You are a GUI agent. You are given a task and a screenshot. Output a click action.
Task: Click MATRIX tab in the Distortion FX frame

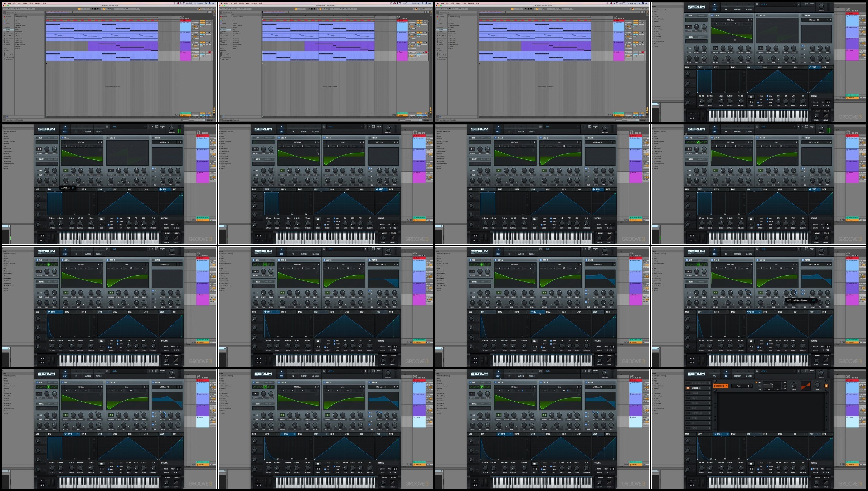click(737, 375)
